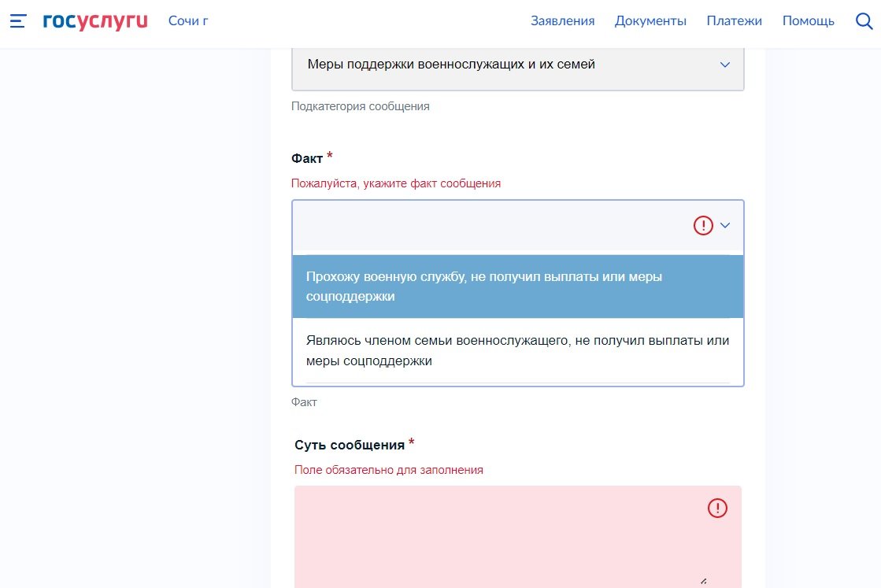The image size is (881, 588).
Task: Click the error icon in Суть сообщения box
Action: [717, 508]
